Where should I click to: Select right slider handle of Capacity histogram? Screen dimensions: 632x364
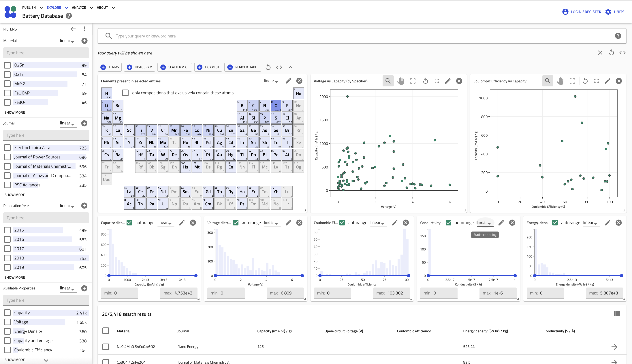196,276
